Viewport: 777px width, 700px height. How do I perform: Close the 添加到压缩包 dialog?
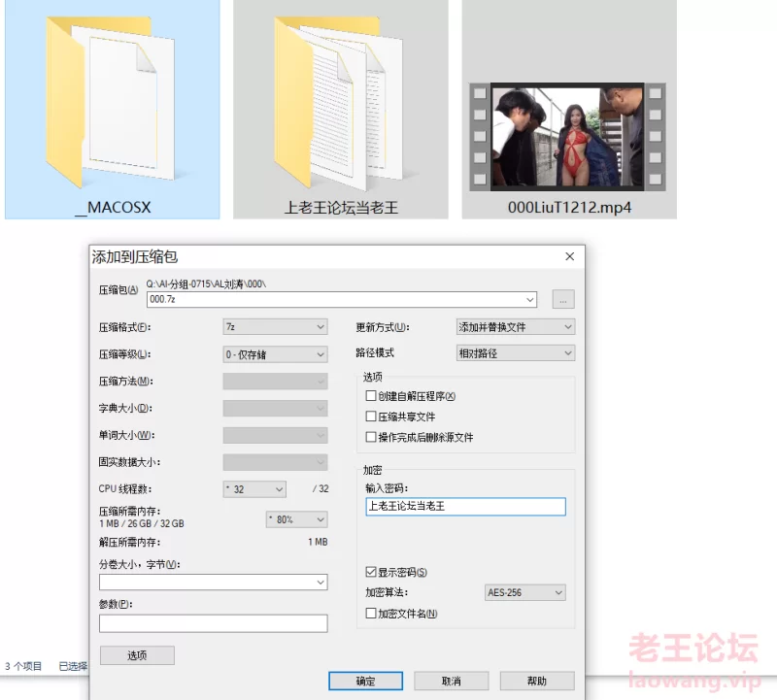coord(570,256)
